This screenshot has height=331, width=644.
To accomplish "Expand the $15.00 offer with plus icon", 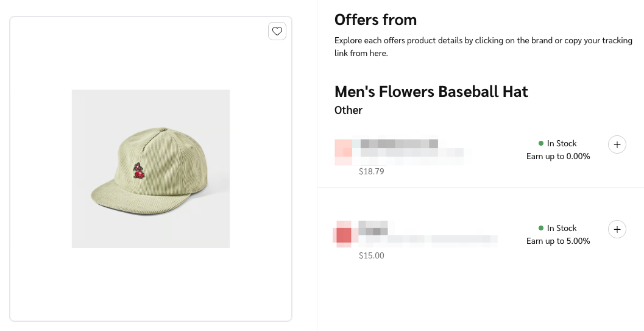I will point(617,229).
